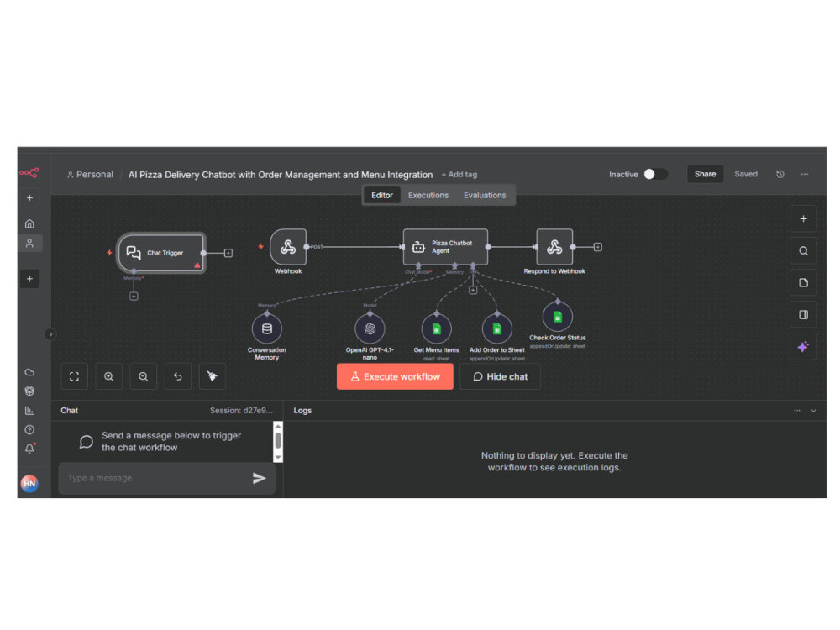Click the chat session ID text

pyautogui.click(x=241, y=411)
